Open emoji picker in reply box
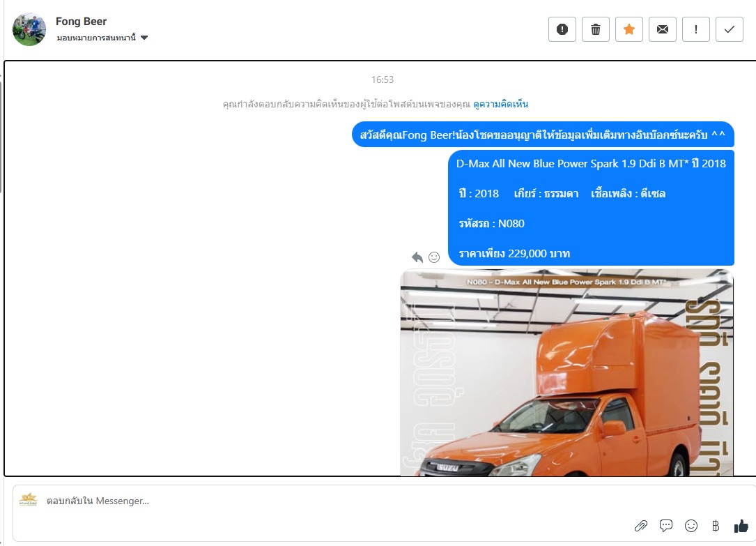The height and width of the screenshot is (546, 756). (x=691, y=526)
